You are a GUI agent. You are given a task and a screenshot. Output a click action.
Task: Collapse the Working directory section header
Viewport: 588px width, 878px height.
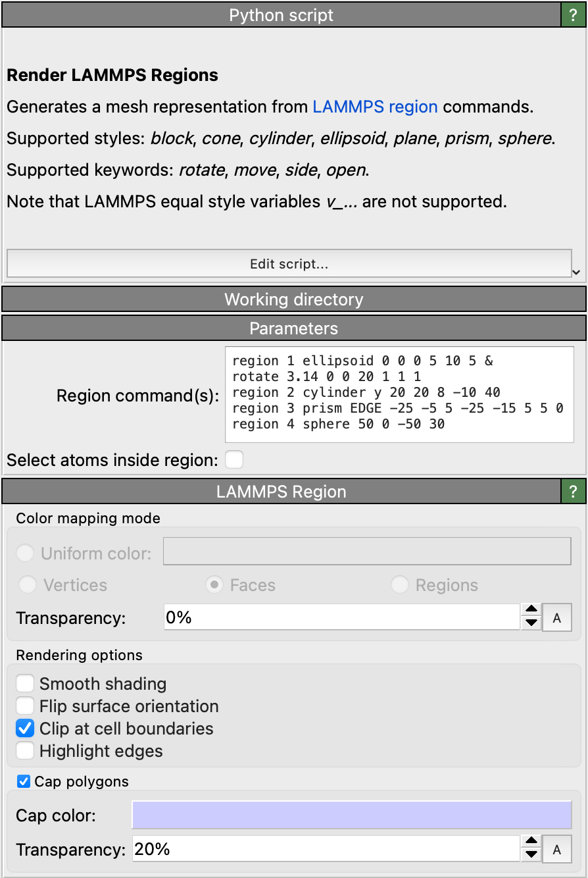pyautogui.click(x=293, y=299)
